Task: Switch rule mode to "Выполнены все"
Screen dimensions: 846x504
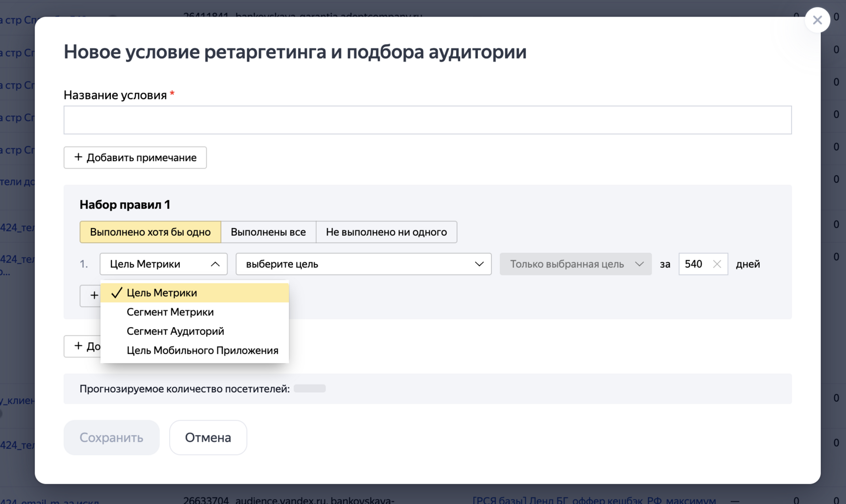Action: pos(268,232)
